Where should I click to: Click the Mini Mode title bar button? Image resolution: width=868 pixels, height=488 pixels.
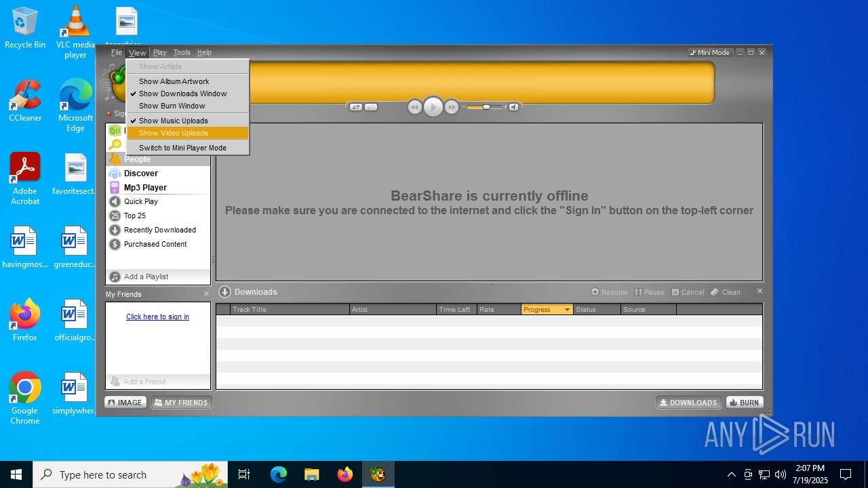click(710, 53)
